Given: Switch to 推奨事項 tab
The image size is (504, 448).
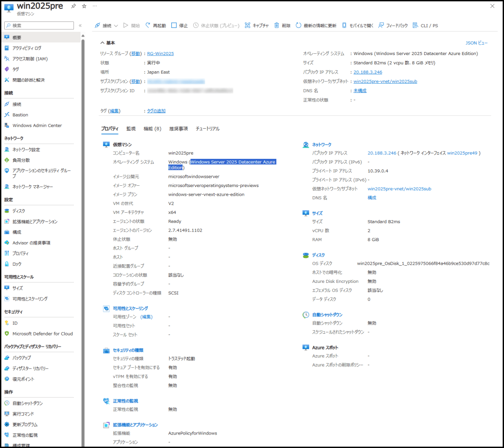Looking at the screenshot, I should (x=178, y=129).
